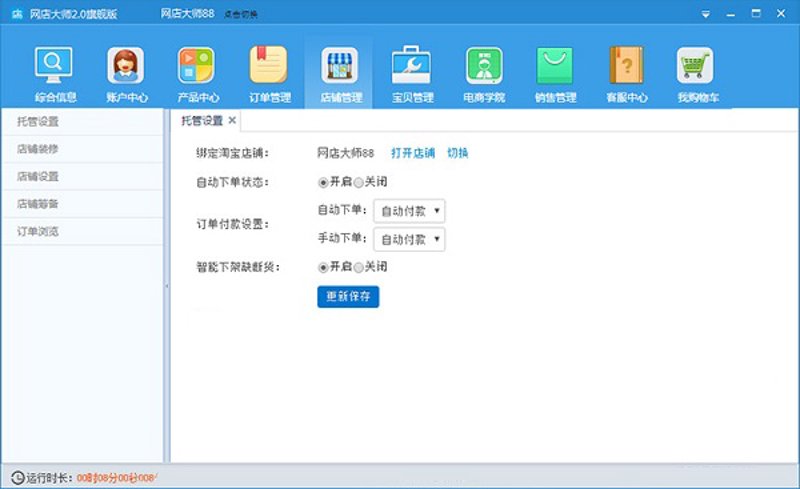The height and width of the screenshot is (489, 800).
Task: Close the 托管设置 tab
Action: click(x=232, y=120)
